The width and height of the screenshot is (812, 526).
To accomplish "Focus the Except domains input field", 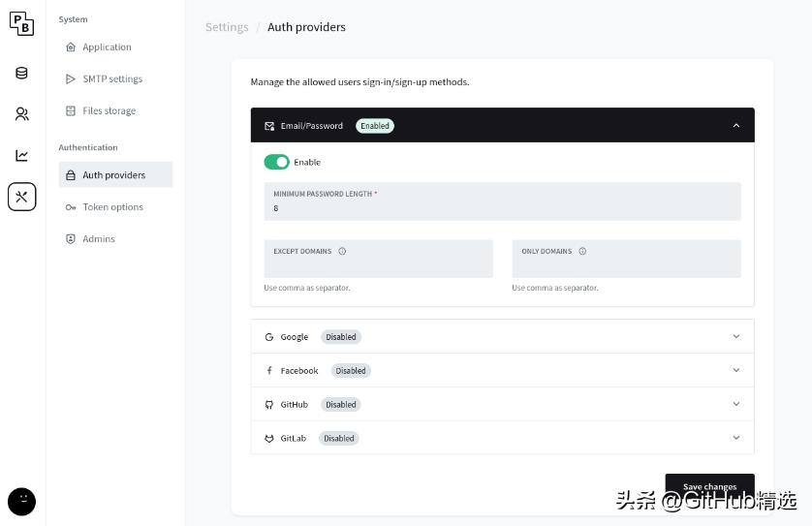I will point(379,259).
